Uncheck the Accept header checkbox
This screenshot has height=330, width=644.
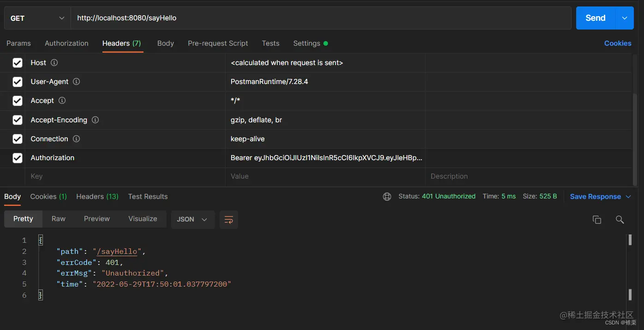18,101
